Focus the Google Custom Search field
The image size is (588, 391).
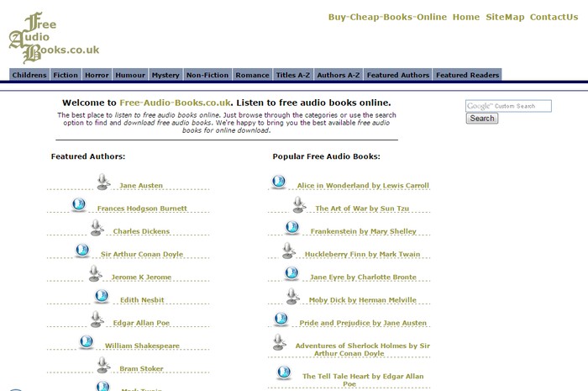click(x=508, y=106)
